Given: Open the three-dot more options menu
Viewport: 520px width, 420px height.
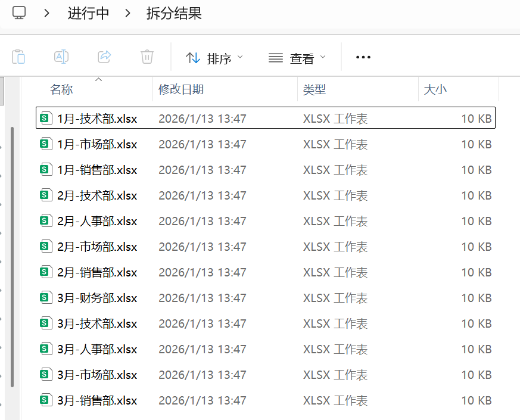Looking at the screenshot, I should 363,58.
